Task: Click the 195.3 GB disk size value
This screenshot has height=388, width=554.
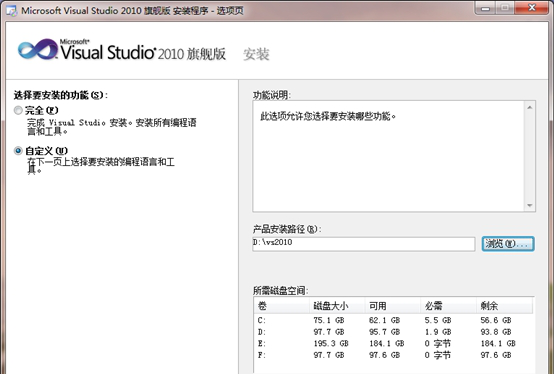Action: (x=331, y=343)
